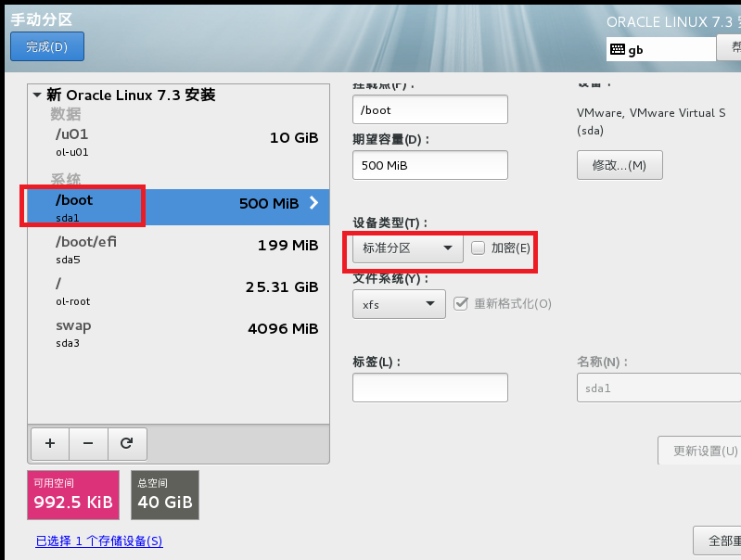Toggle the 加密(E) encrypt checkbox
Viewport: 741px width, 560px height.
click(479, 248)
